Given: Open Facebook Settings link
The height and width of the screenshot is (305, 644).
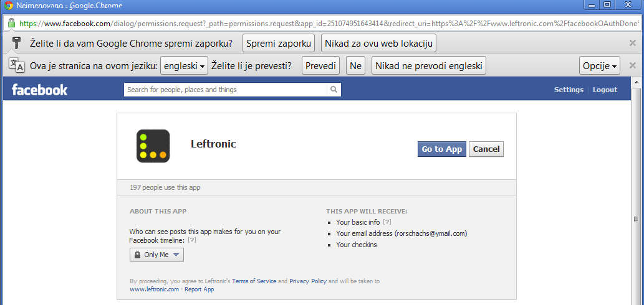Looking at the screenshot, I should click(x=569, y=90).
